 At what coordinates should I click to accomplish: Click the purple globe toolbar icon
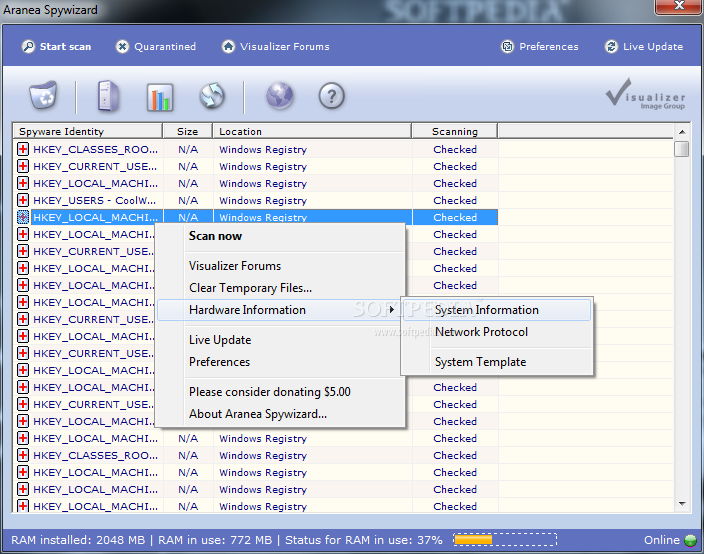(x=279, y=96)
